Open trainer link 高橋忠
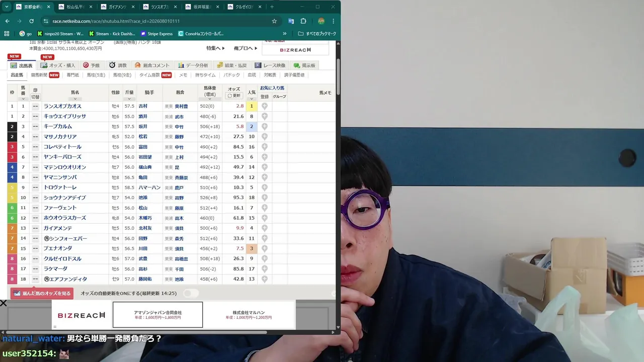The width and height of the screenshot is (644, 362). pos(181,259)
